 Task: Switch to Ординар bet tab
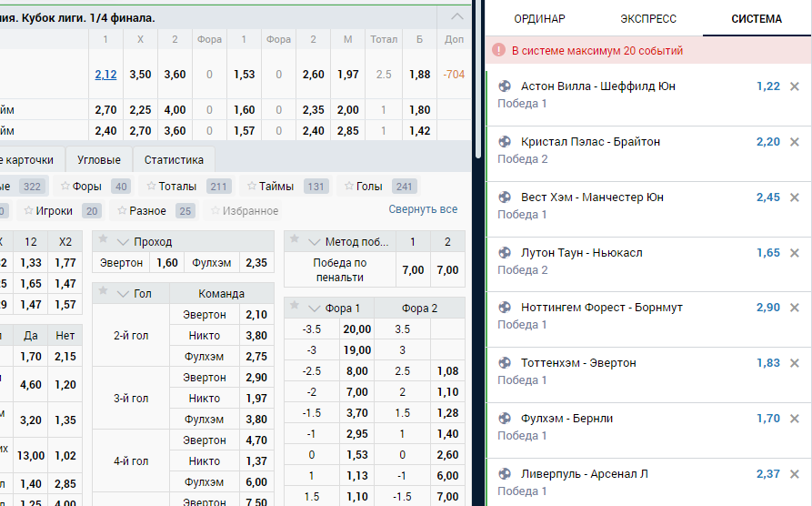click(539, 19)
